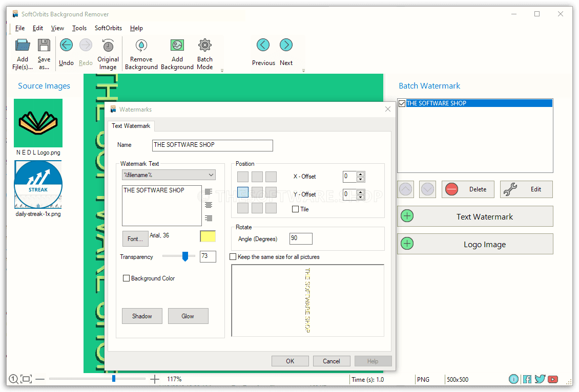Go to Previous image
The width and height of the screenshot is (579, 392).
[263, 45]
